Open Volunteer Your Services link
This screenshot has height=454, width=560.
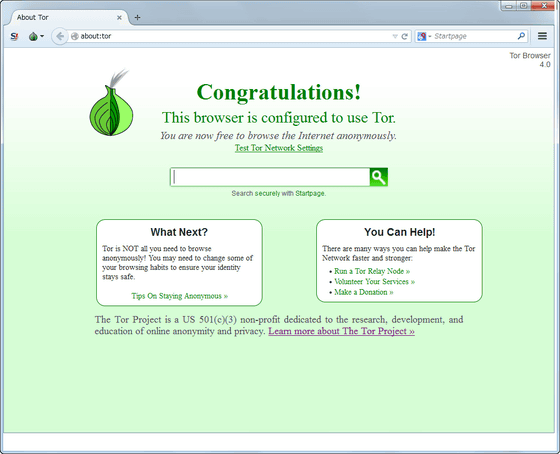click(374, 281)
